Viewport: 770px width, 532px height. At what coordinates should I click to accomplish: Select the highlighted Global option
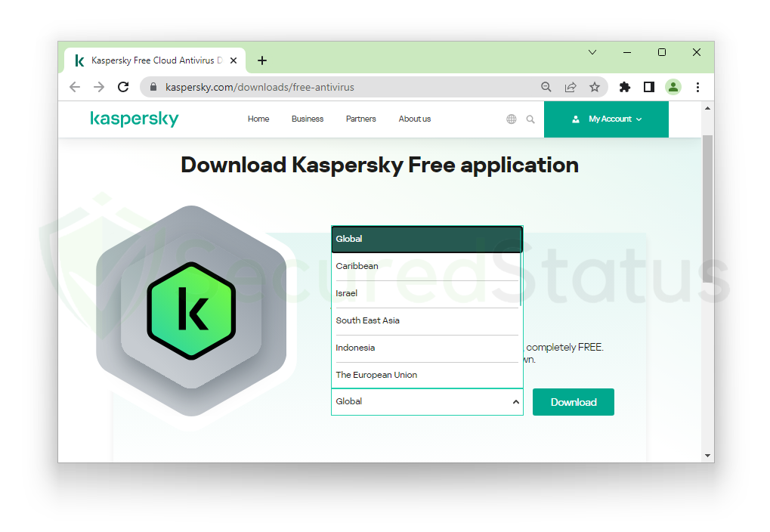[426, 240]
